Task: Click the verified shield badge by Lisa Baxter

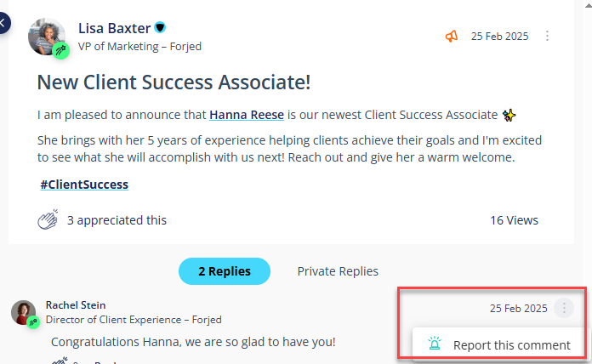Action: (x=160, y=27)
